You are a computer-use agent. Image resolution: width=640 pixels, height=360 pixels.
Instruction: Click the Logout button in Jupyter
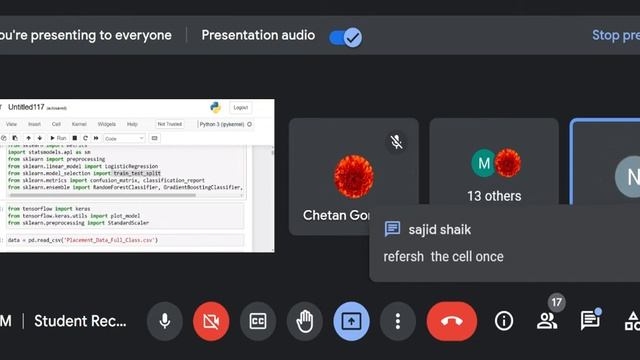(240, 107)
